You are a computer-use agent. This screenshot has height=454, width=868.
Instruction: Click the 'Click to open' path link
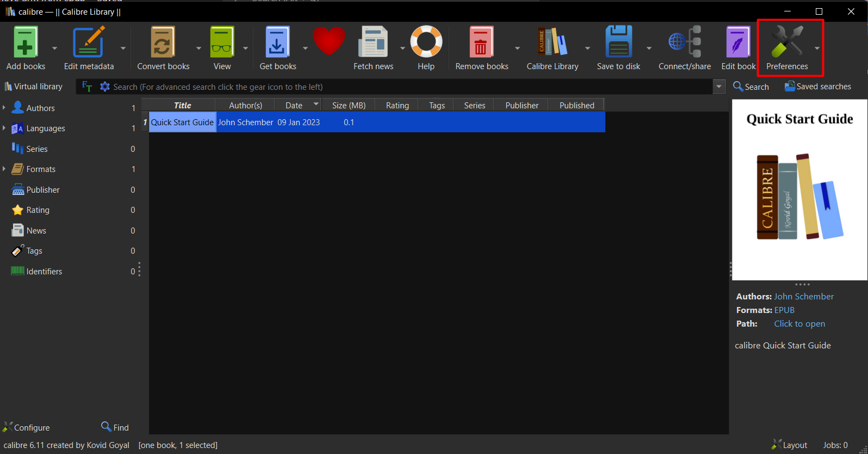pyautogui.click(x=799, y=323)
